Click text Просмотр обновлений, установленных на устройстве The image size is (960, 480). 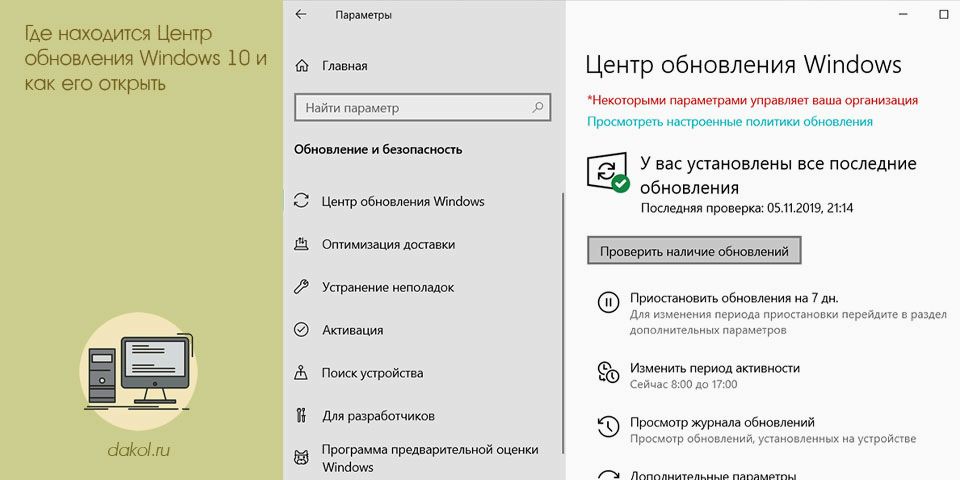click(x=773, y=439)
